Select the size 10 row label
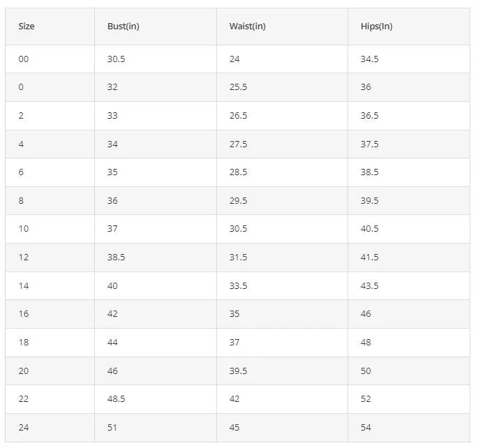 [24, 229]
